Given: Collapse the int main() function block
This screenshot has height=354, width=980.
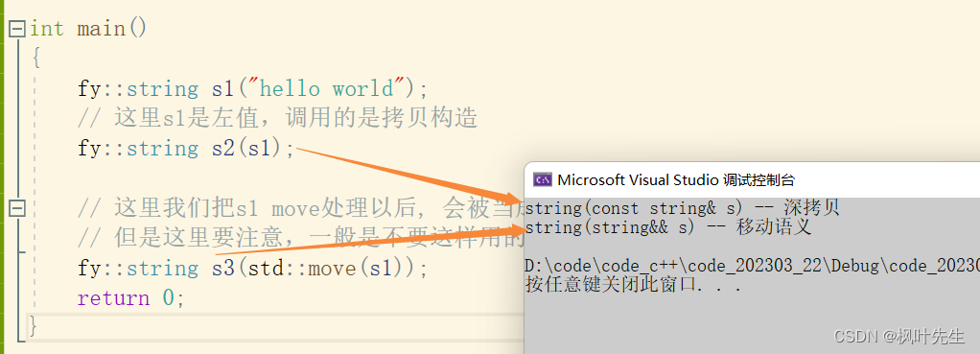Looking at the screenshot, I should coord(17,29).
